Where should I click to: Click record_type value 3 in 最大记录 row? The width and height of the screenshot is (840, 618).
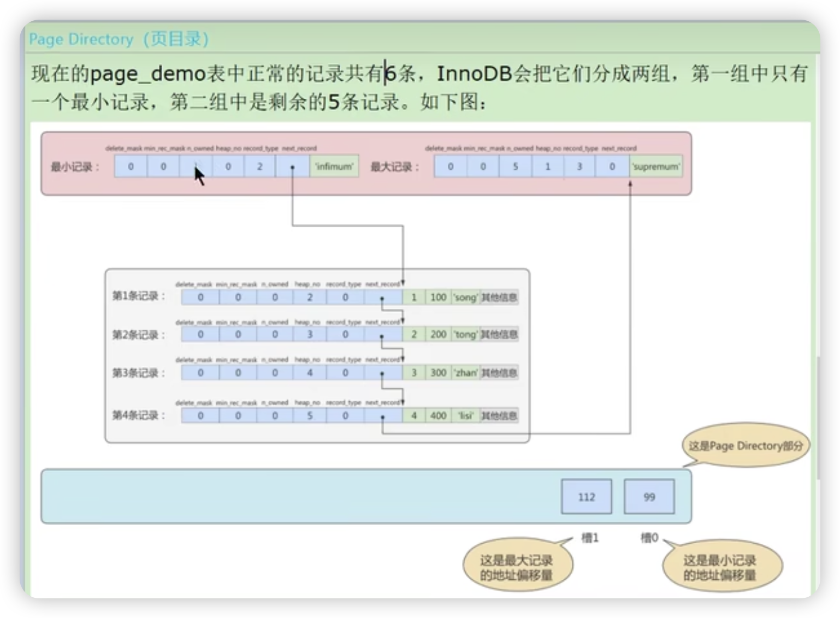(x=579, y=167)
